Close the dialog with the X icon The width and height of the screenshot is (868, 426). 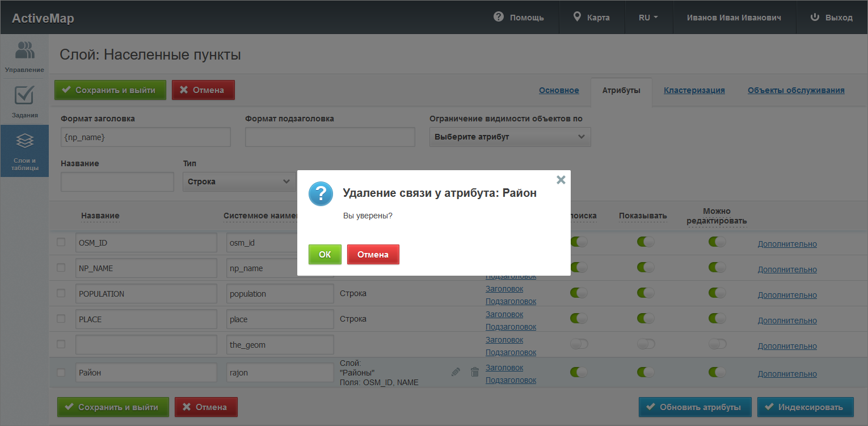(x=561, y=180)
